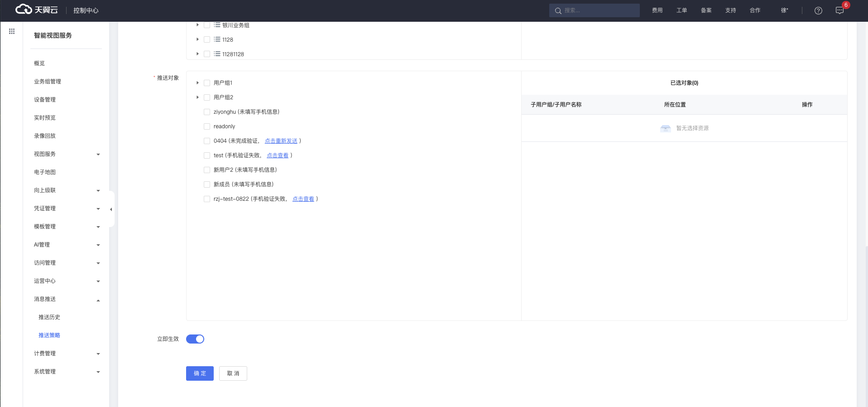Tick the ziyonghu user checkbox
868x407 pixels.
[x=207, y=112]
